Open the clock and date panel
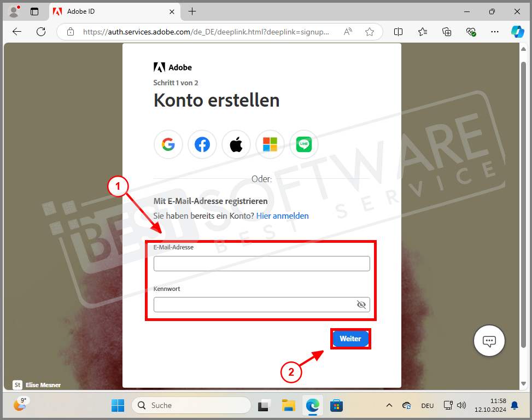532x420 pixels. 490,405
